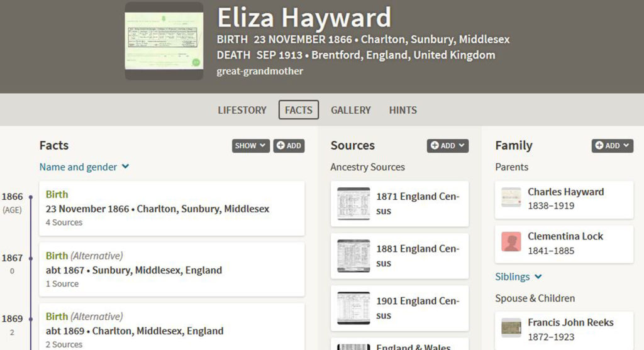Viewport: 644px width, 350px height.
Task: Click the 1869 timeline marker dot
Action: click(x=31, y=319)
